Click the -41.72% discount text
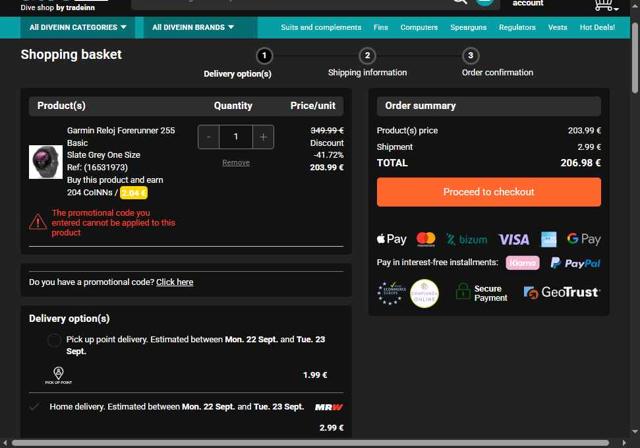This screenshot has height=448, width=640. pos(329,155)
